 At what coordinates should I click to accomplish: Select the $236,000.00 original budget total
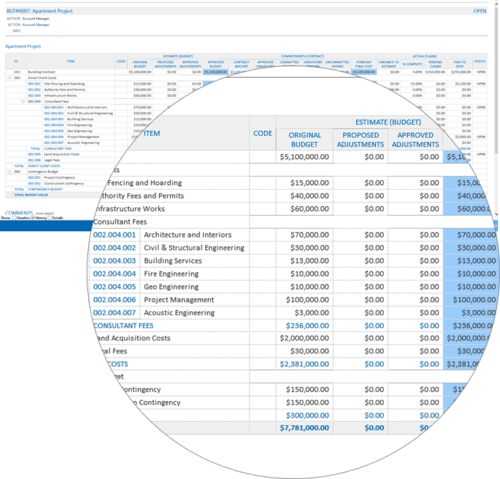(307, 326)
